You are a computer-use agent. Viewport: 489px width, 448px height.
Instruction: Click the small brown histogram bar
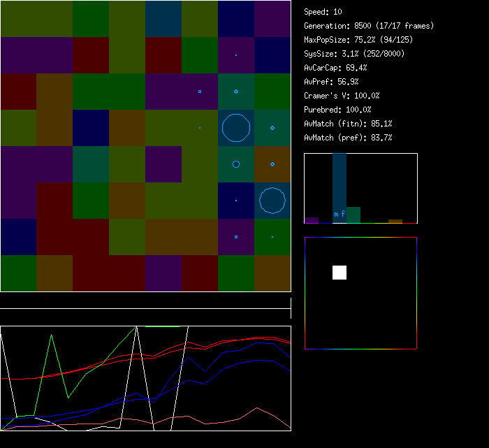(x=395, y=221)
